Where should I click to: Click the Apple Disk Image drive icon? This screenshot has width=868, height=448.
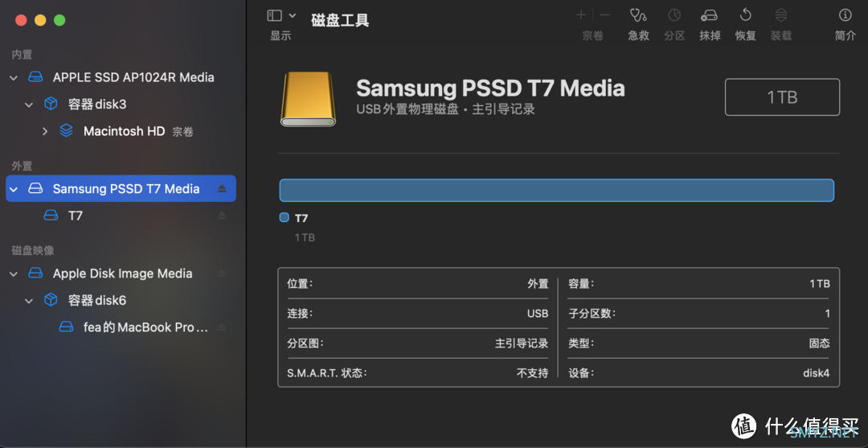[35, 273]
